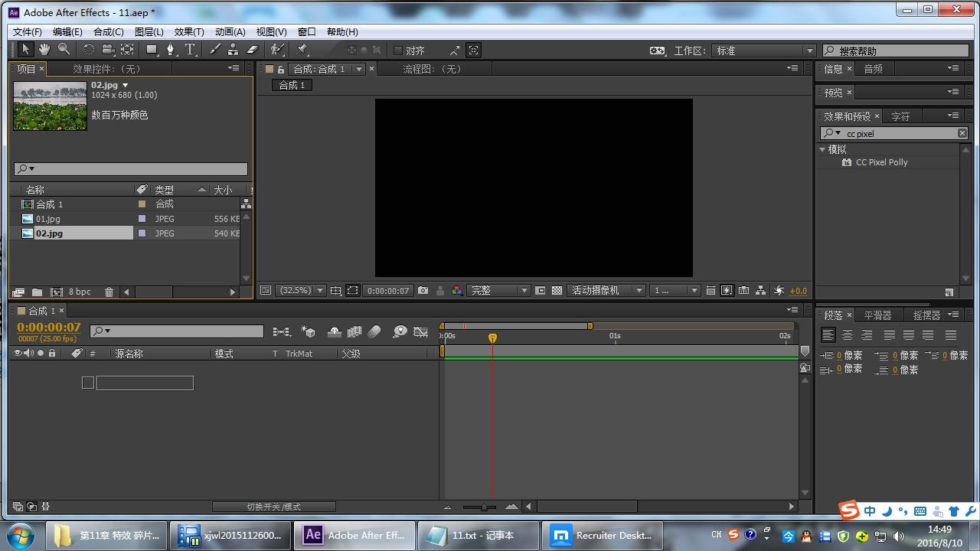This screenshot has width=980, height=551.
Task: Click the 8 bpc color depth button
Action: click(80, 292)
